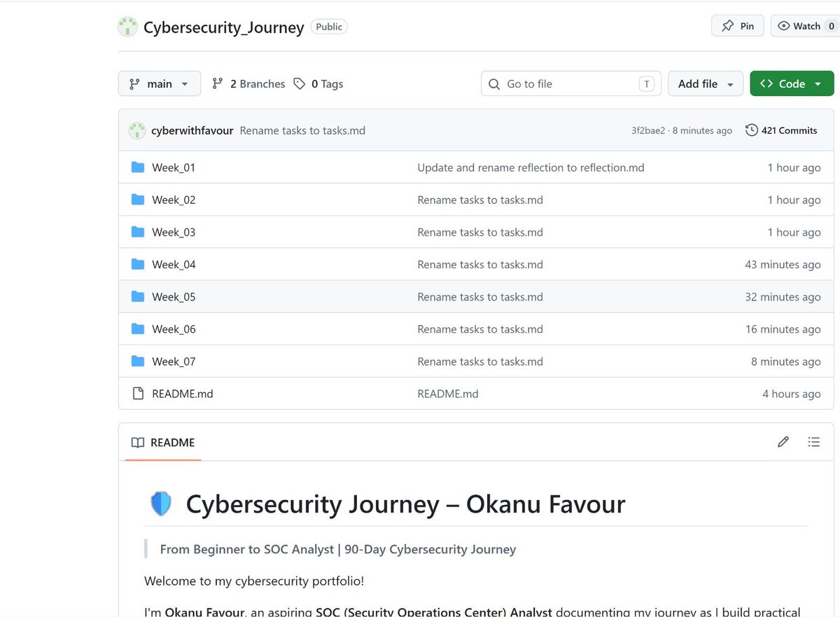Open the Week_04 folder name
840x617 pixels.
[x=174, y=265]
